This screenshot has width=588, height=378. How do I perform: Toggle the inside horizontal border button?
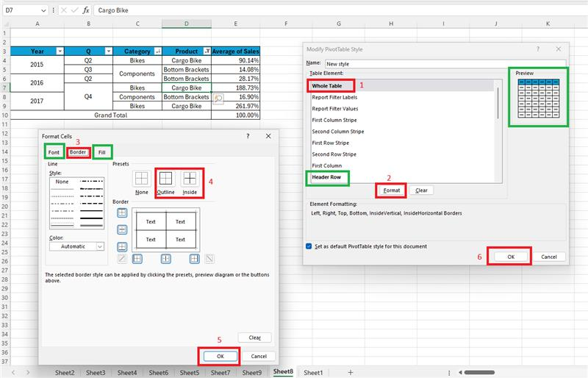pyautogui.click(x=122, y=229)
